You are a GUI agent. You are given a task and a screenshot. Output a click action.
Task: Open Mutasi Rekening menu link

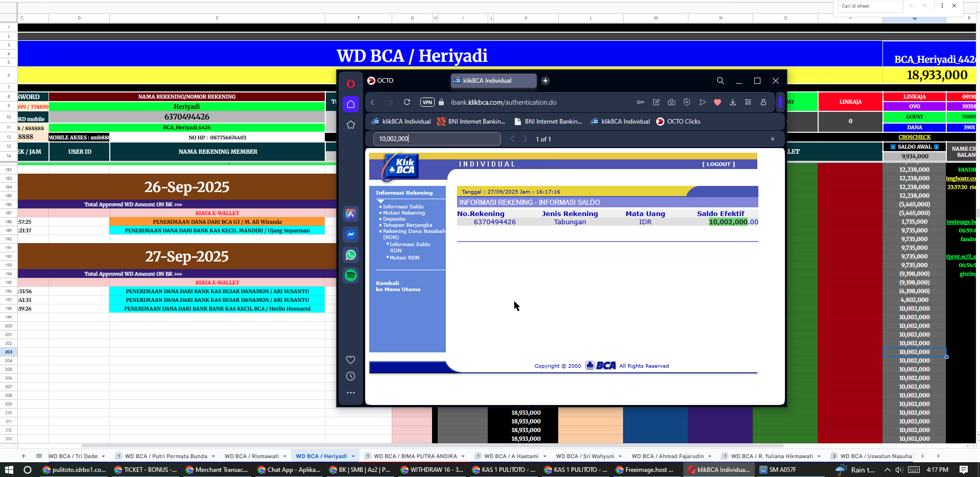coord(404,213)
